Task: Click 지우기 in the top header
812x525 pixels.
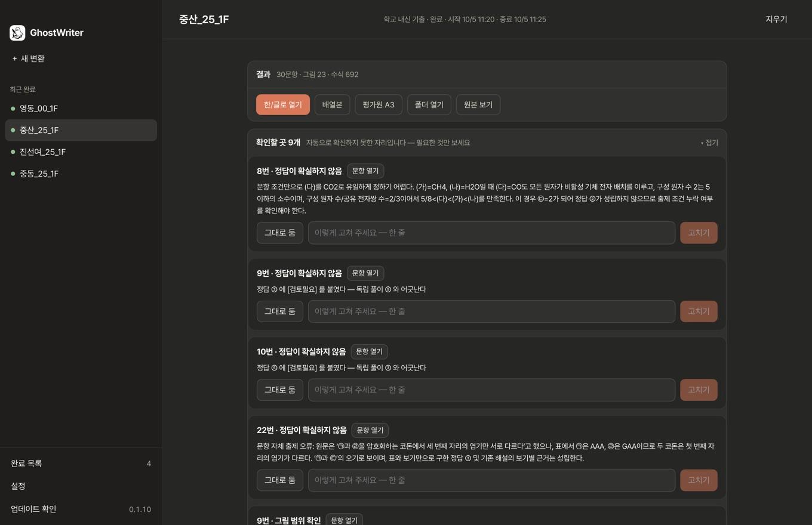Action: pyautogui.click(x=776, y=19)
